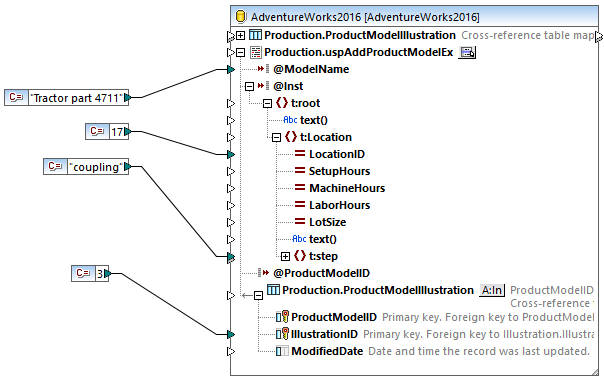Viewport: 604px width, 382px height.
Task: Click the constant icon of value 17
Action: pyautogui.click(x=97, y=132)
